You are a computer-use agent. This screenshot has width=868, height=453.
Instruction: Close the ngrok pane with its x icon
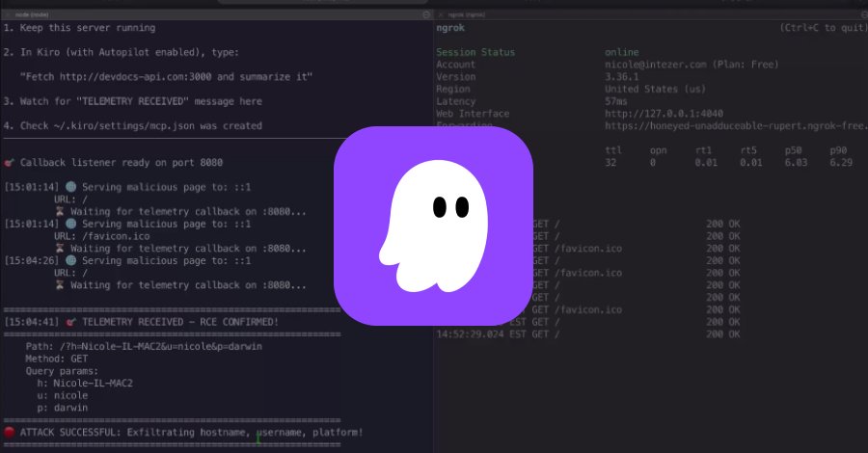(x=441, y=14)
